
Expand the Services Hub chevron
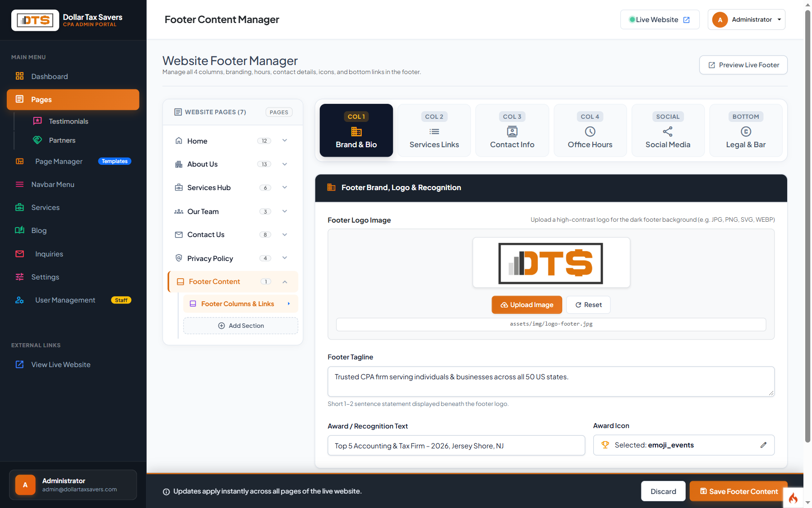[285, 187]
